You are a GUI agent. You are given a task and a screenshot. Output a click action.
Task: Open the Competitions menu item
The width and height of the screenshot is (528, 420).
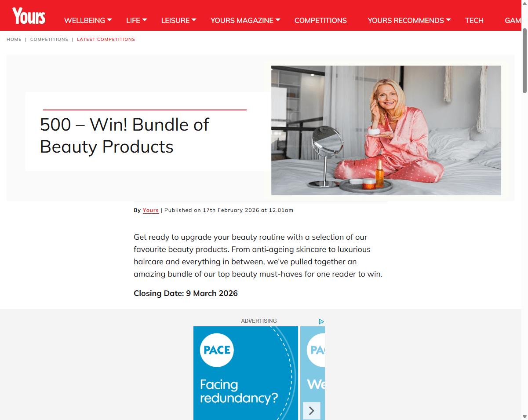(x=320, y=20)
